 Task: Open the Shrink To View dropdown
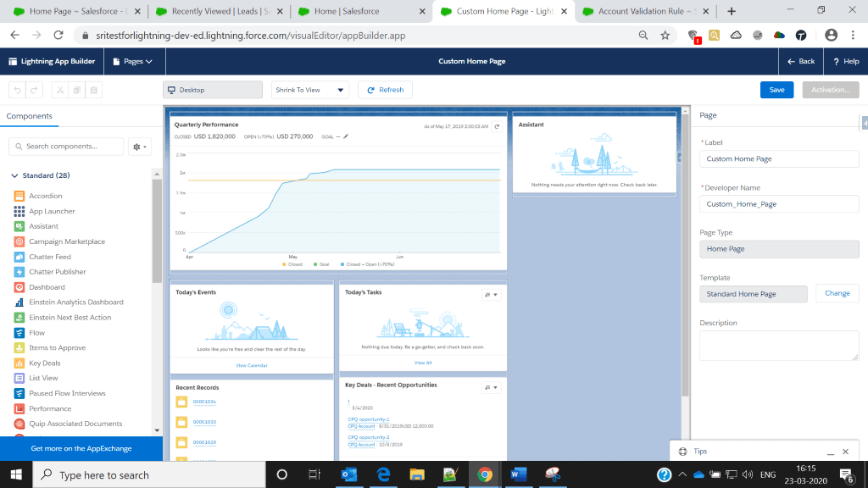[309, 90]
